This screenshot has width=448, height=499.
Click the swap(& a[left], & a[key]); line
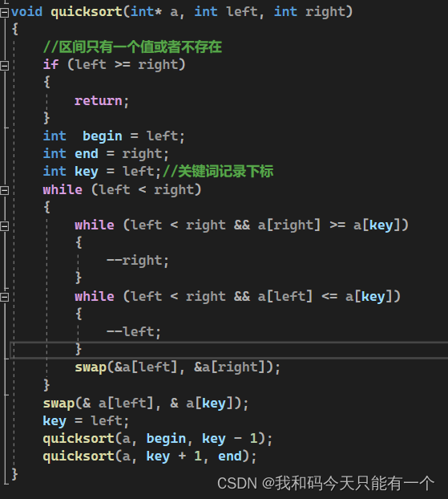146,404
